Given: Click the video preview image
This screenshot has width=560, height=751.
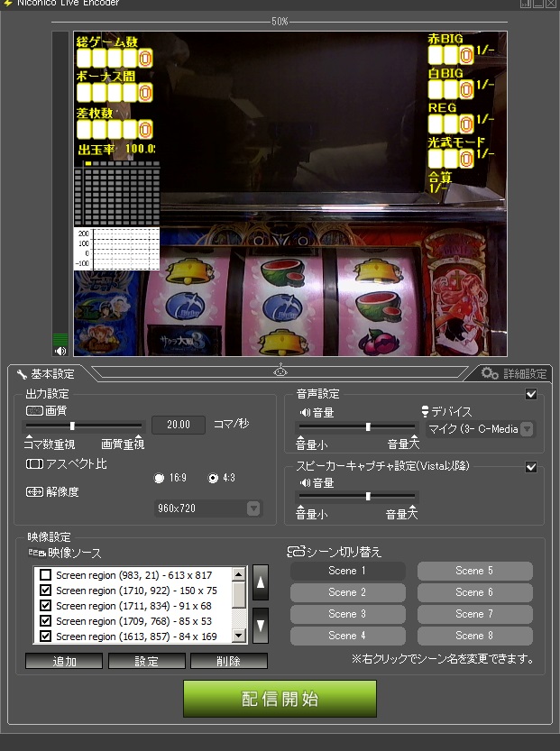Looking at the screenshot, I should point(290,194).
